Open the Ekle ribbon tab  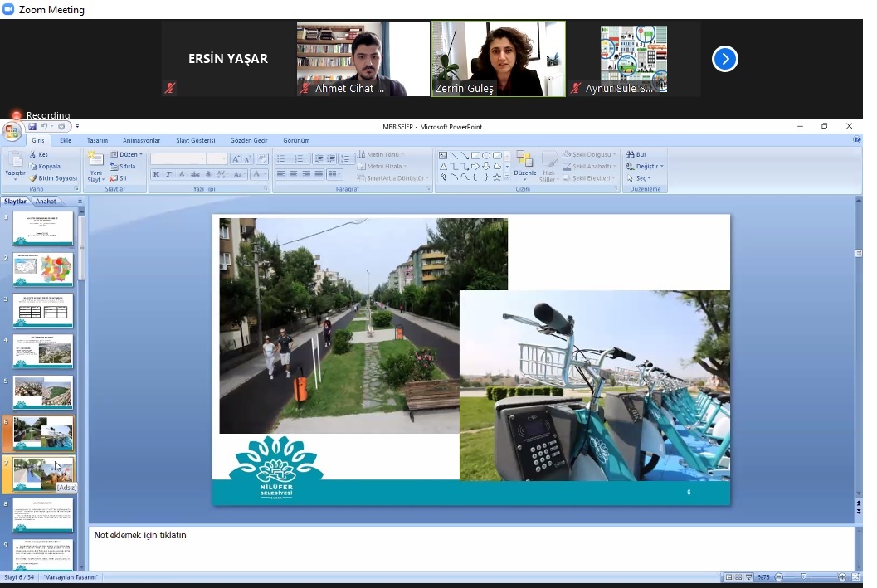pyautogui.click(x=65, y=141)
